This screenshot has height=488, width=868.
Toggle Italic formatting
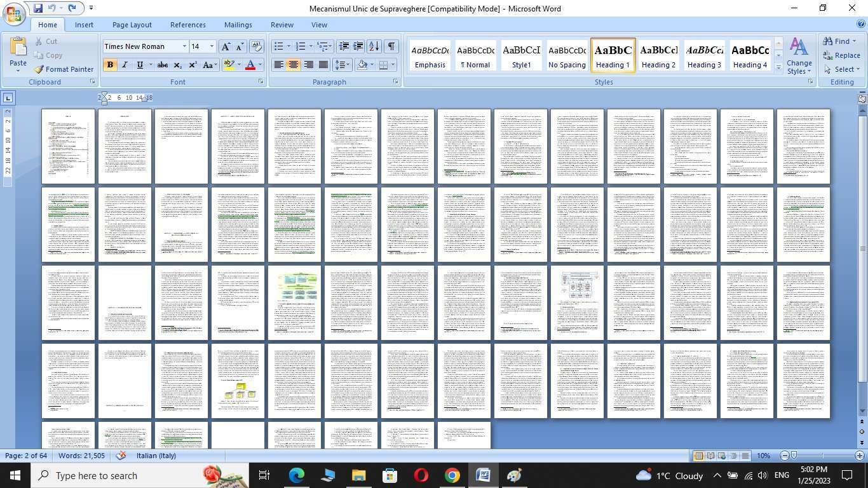pos(125,65)
